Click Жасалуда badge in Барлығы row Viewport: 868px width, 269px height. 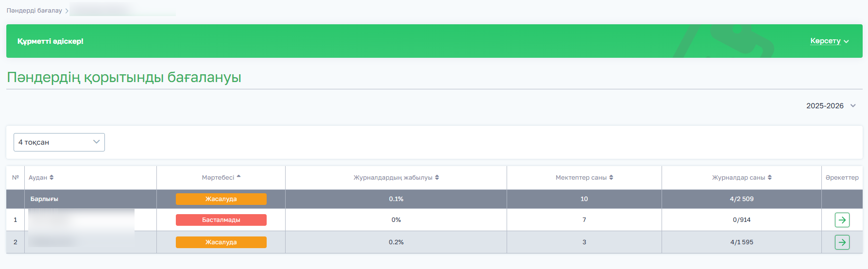point(221,199)
